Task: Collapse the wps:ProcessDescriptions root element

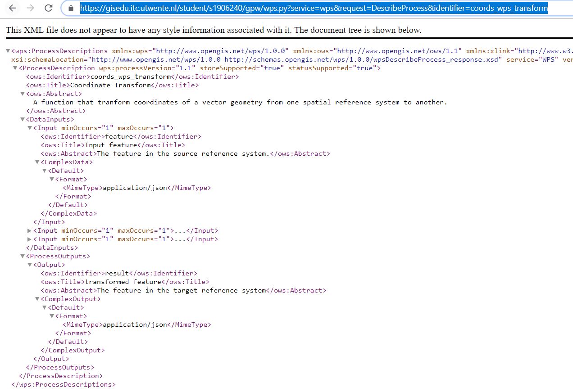Action: [x=8, y=51]
